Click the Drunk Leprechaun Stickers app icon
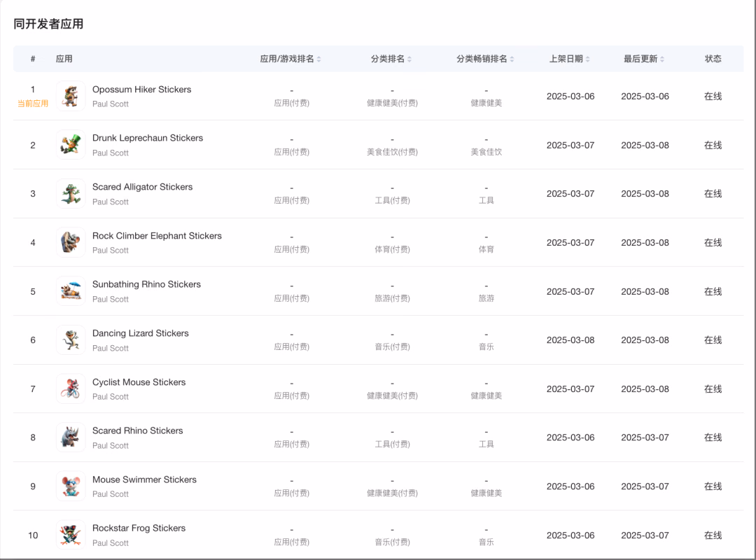The height and width of the screenshot is (560, 756). pos(71,145)
